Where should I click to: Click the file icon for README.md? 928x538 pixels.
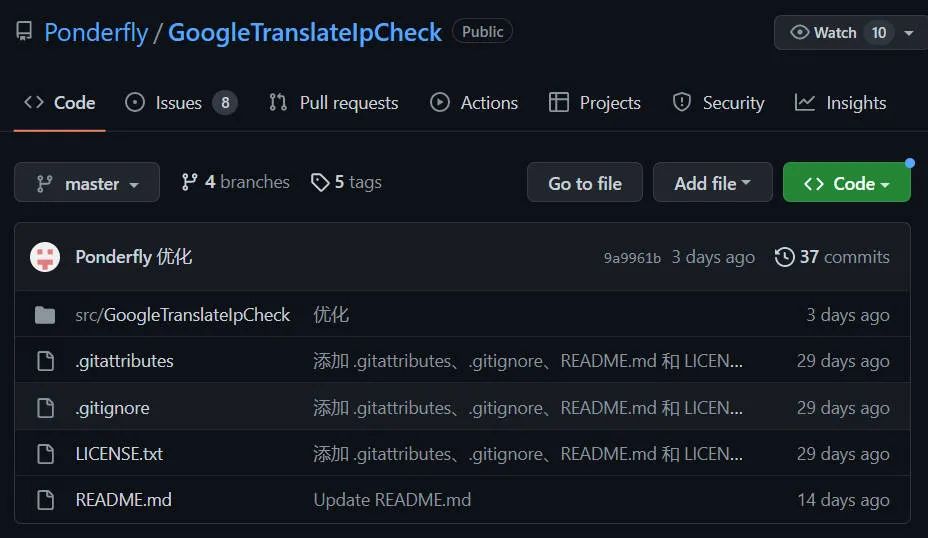point(46,500)
